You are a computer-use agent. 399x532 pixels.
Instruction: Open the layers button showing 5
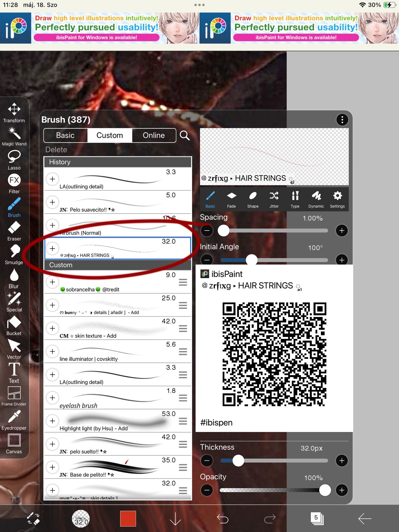coord(317,518)
